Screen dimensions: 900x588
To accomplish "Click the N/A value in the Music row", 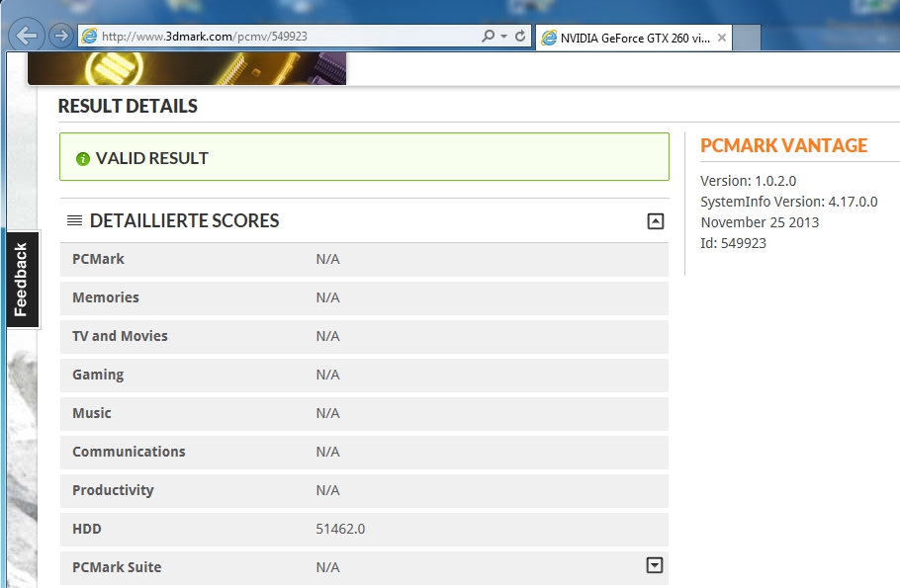I will click(327, 414).
